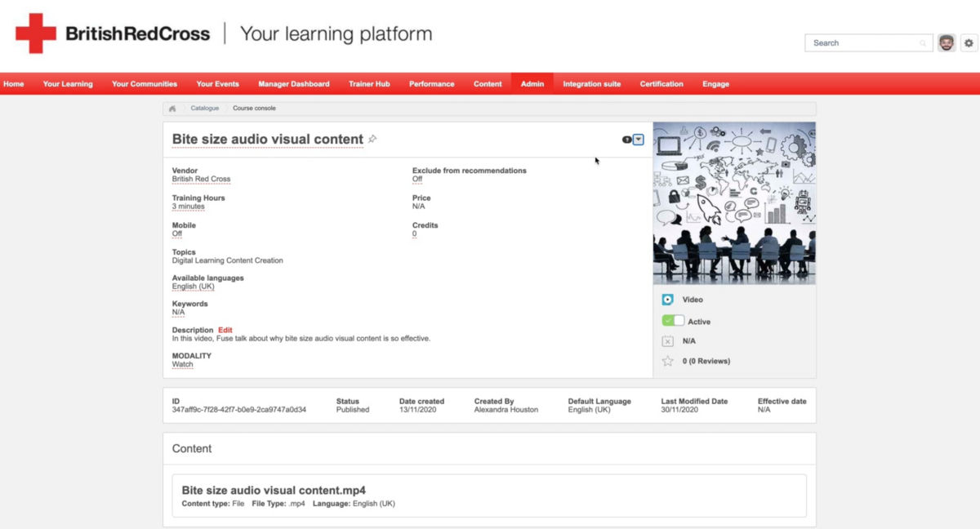
Task: Open the user avatar in the header
Action: pyautogui.click(x=947, y=43)
